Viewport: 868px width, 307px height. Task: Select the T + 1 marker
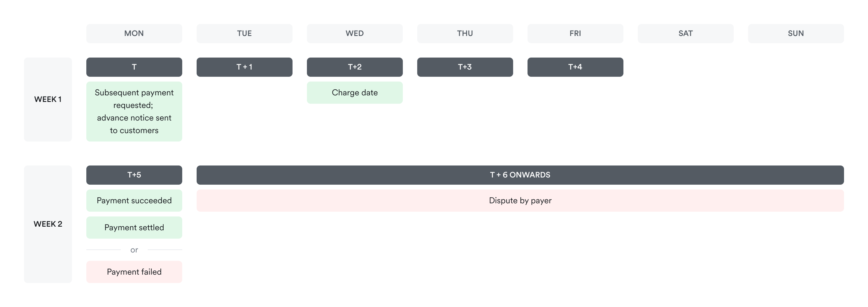click(244, 67)
